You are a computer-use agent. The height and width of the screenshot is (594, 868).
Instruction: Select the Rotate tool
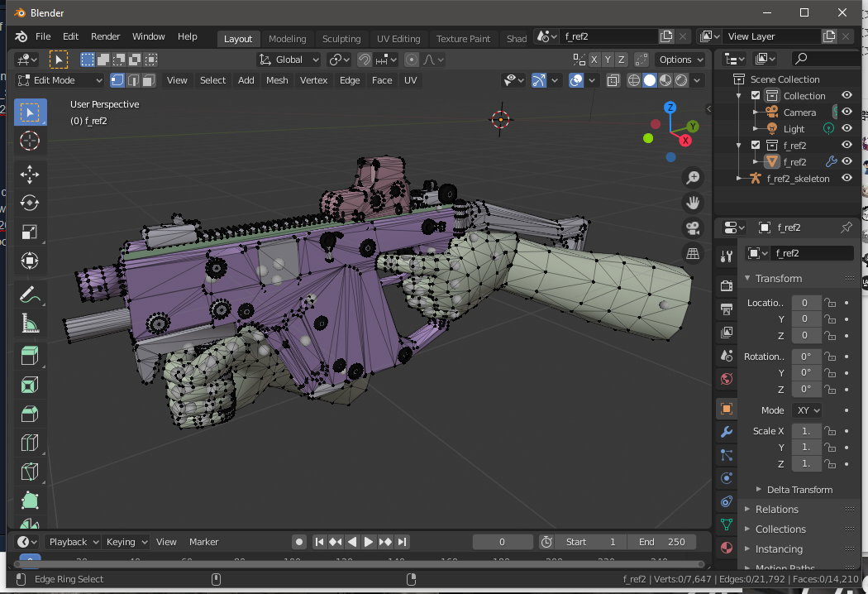click(30, 203)
